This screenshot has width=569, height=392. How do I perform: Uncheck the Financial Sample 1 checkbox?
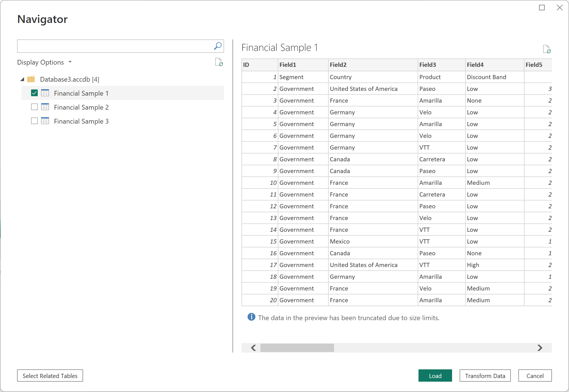pos(34,93)
